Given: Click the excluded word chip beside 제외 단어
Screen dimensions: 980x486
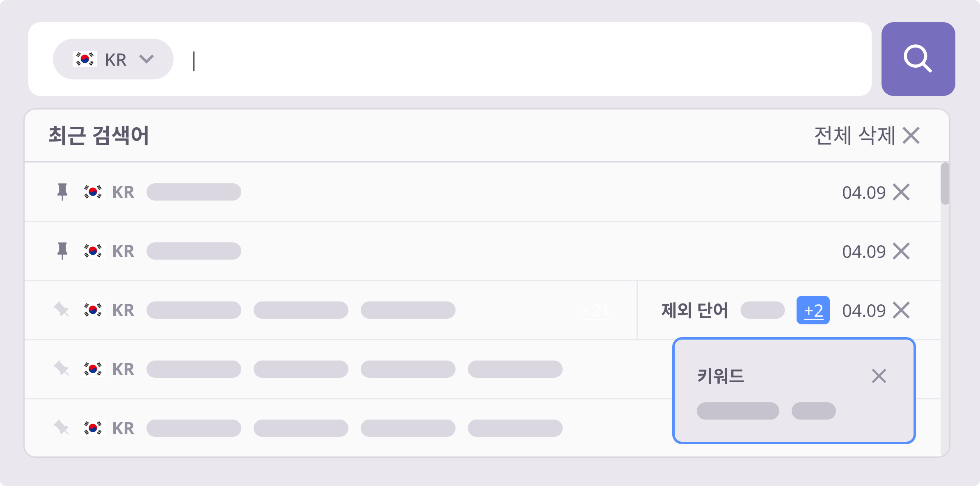Looking at the screenshot, I should (x=762, y=310).
